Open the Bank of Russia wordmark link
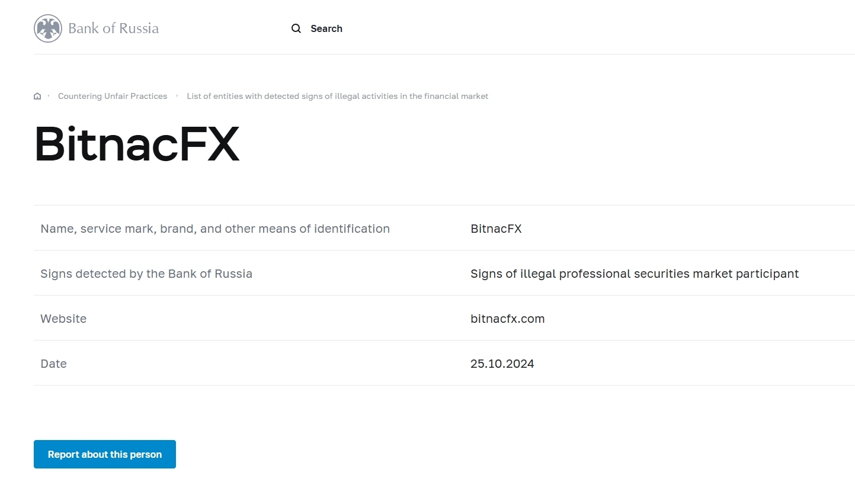 [x=113, y=28]
